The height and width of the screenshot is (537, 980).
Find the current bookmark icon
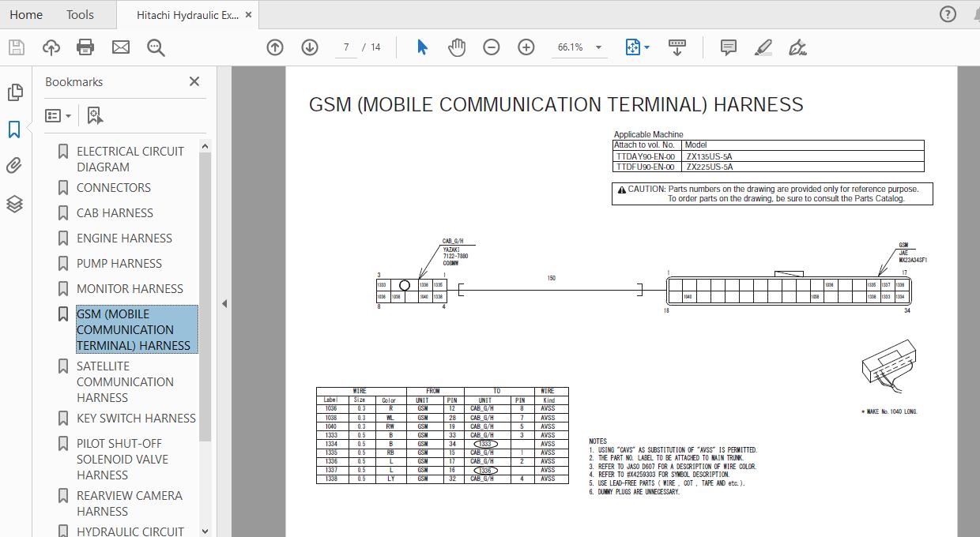coord(95,115)
